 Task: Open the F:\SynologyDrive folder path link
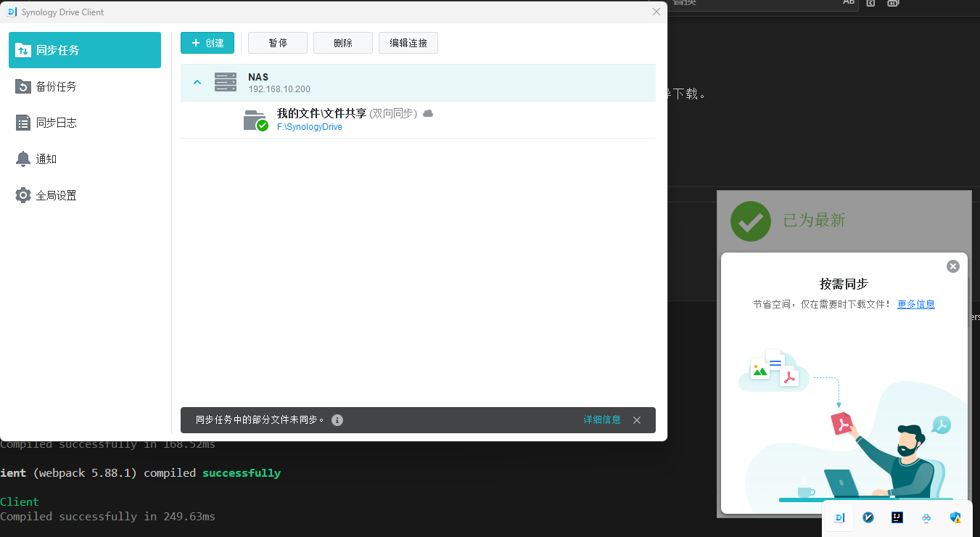point(309,126)
